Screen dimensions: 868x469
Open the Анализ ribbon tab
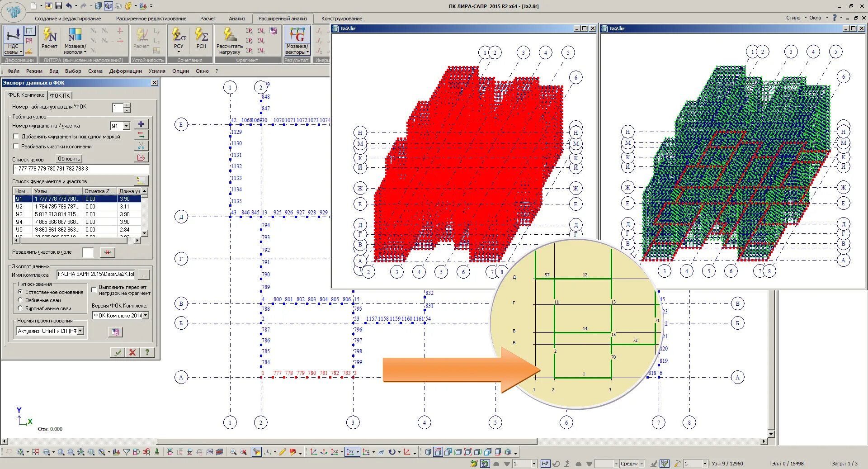coord(237,19)
